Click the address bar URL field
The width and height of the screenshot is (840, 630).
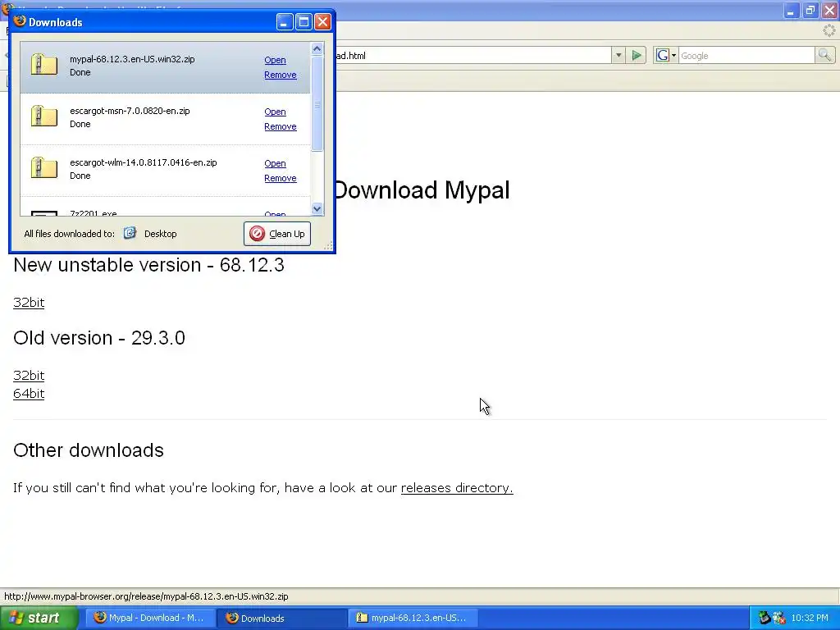(x=472, y=55)
